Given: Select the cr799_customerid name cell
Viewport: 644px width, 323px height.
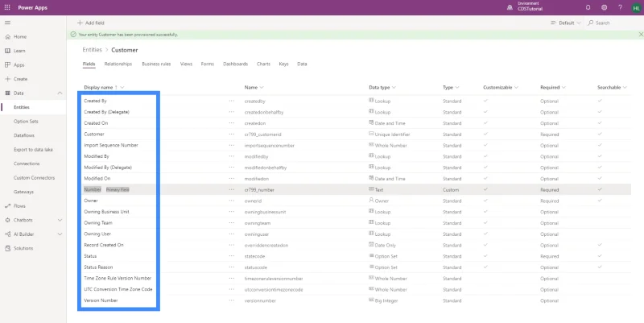Looking at the screenshot, I should pos(263,135).
